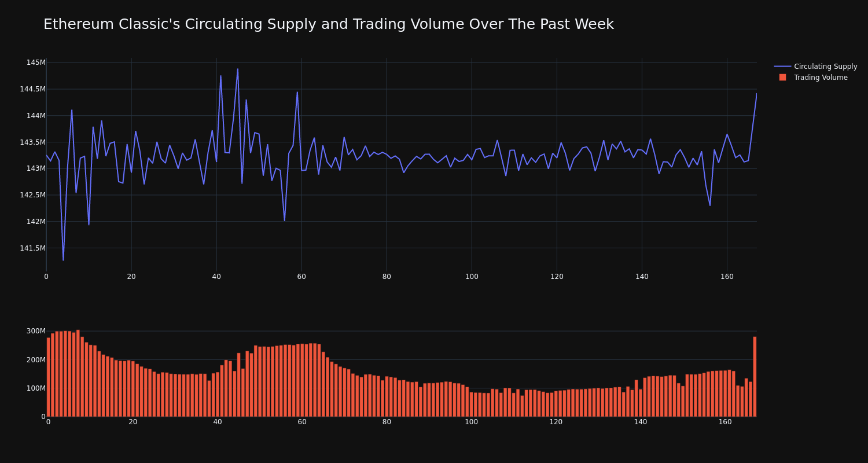This screenshot has height=463, width=868.
Task: Click the highest supply peak near hour 45
Action: pyautogui.click(x=238, y=69)
